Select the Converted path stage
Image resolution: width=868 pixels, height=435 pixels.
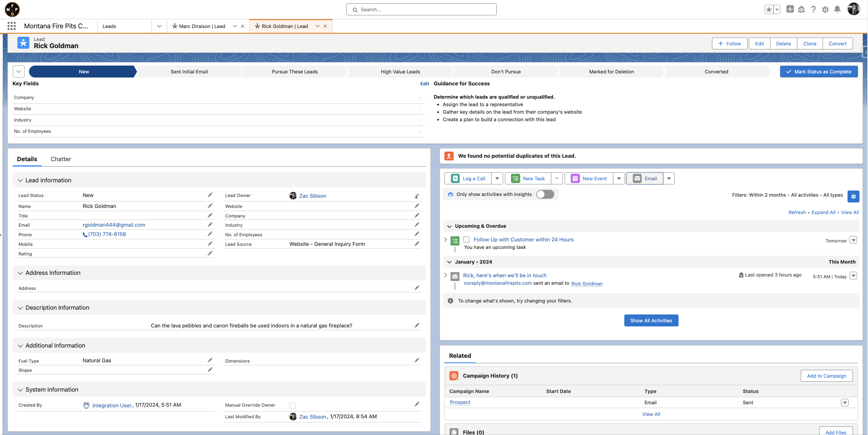pos(716,72)
